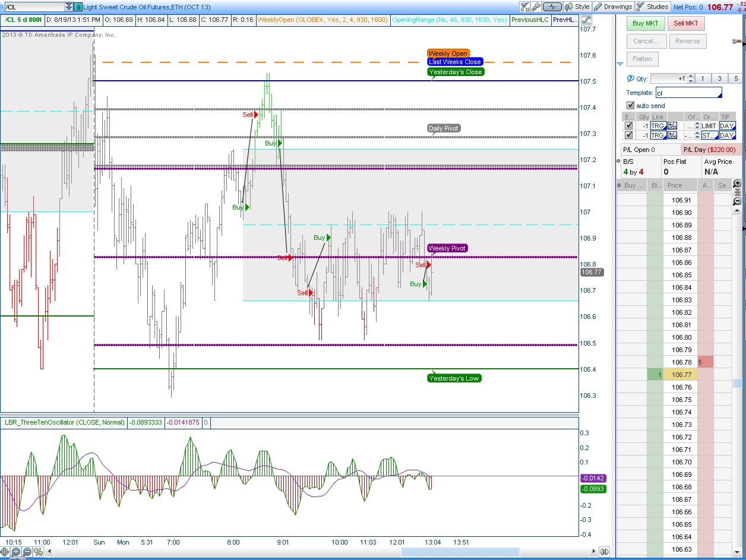
Task: Click the Flatten button
Action: coord(643,59)
